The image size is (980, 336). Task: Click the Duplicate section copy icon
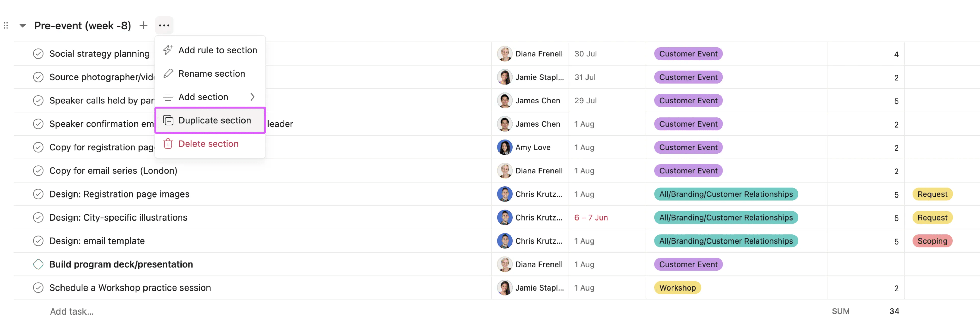point(168,120)
